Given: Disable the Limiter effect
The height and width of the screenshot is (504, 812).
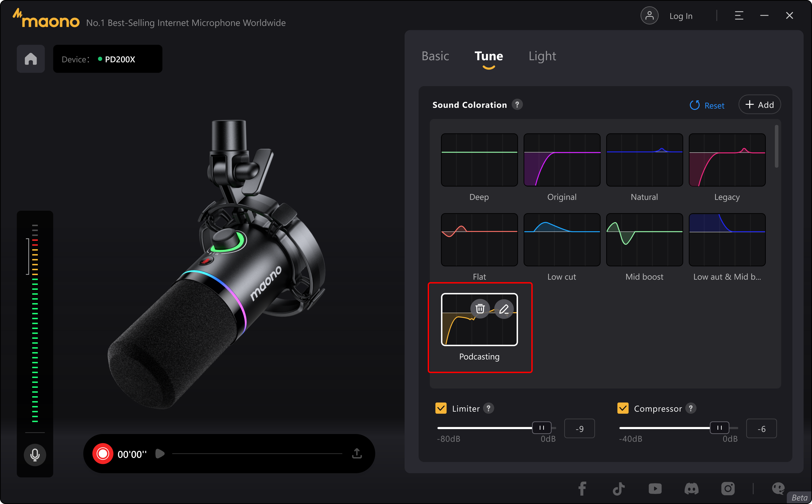Looking at the screenshot, I should click(441, 408).
